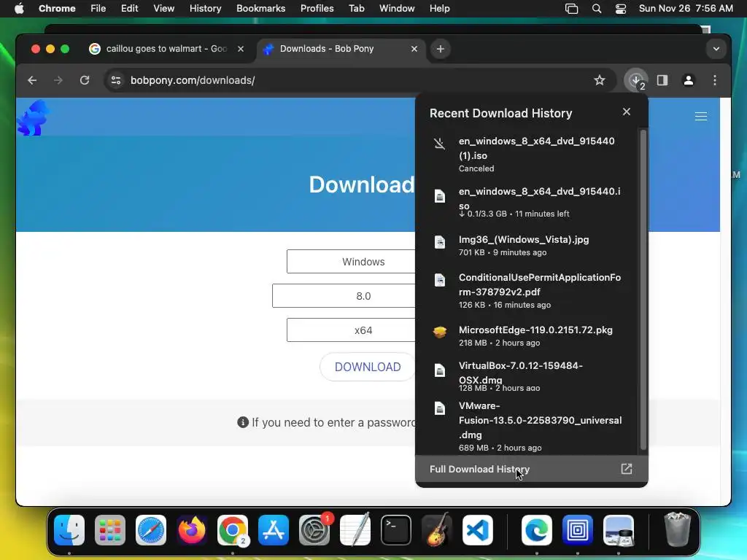Click file icon for VirtualBox dmg
The height and width of the screenshot is (560, 747).
(x=440, y=370)
